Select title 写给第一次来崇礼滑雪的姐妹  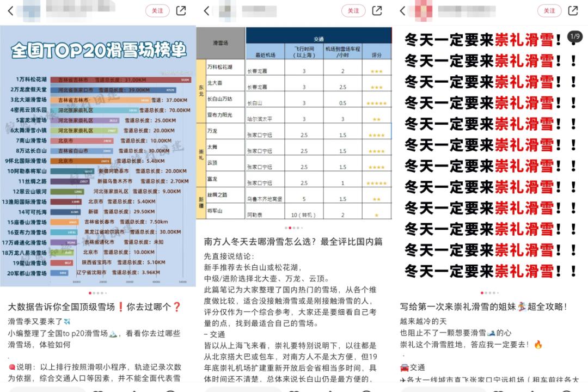tap(484, 307)
